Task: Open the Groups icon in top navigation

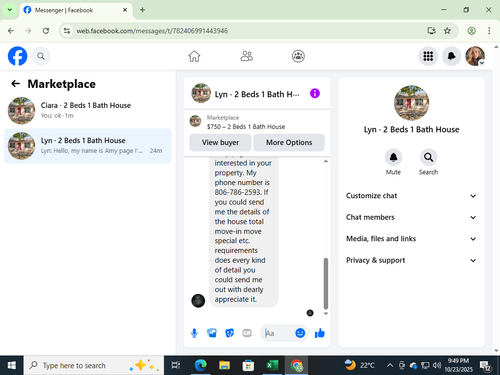Action: pyautogui.click(x=298, y=56)
